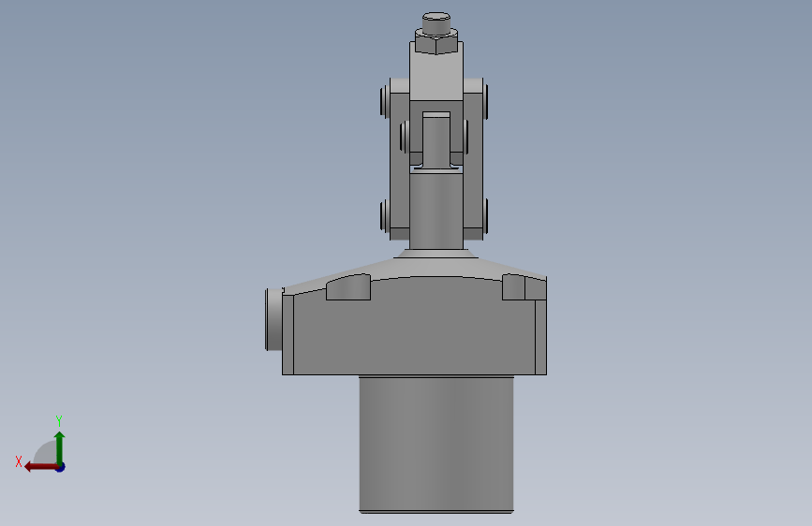Select the round port on housing left side

[x=273, y=319]
